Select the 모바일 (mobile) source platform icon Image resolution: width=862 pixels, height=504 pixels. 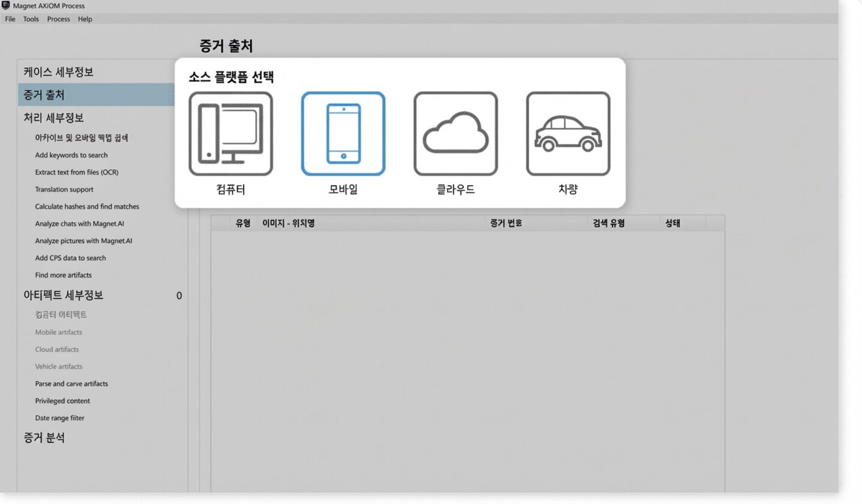click(343, 132)
